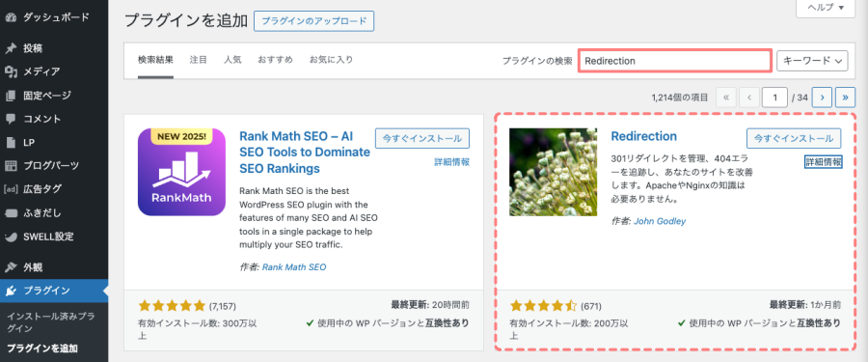The image size is (868, 362).
Task: Click the layout icon beside ブログパーツ
Action: (11, 166)
